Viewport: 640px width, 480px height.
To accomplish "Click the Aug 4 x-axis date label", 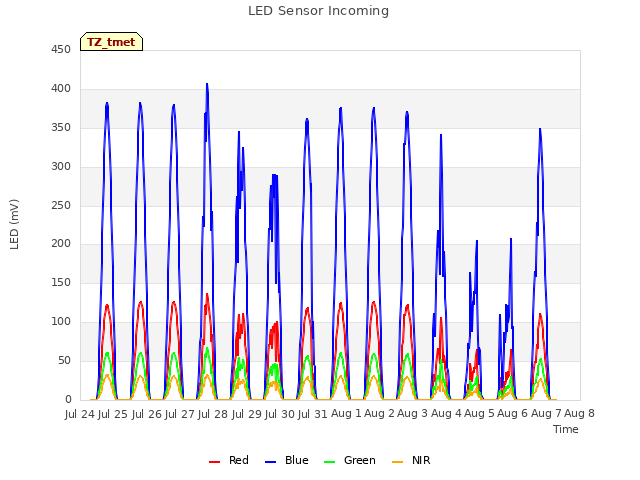I will coord(446,414).
